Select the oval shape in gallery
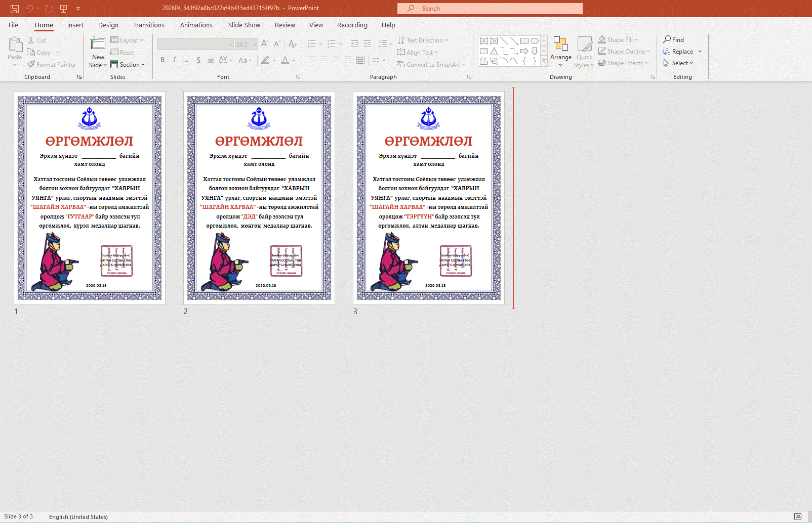 [534, 41]
